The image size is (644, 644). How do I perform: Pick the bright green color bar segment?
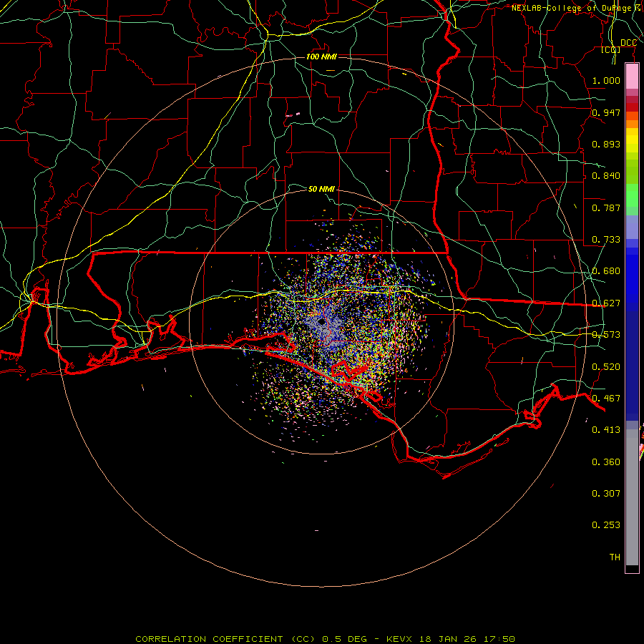[x=632, y=195]
